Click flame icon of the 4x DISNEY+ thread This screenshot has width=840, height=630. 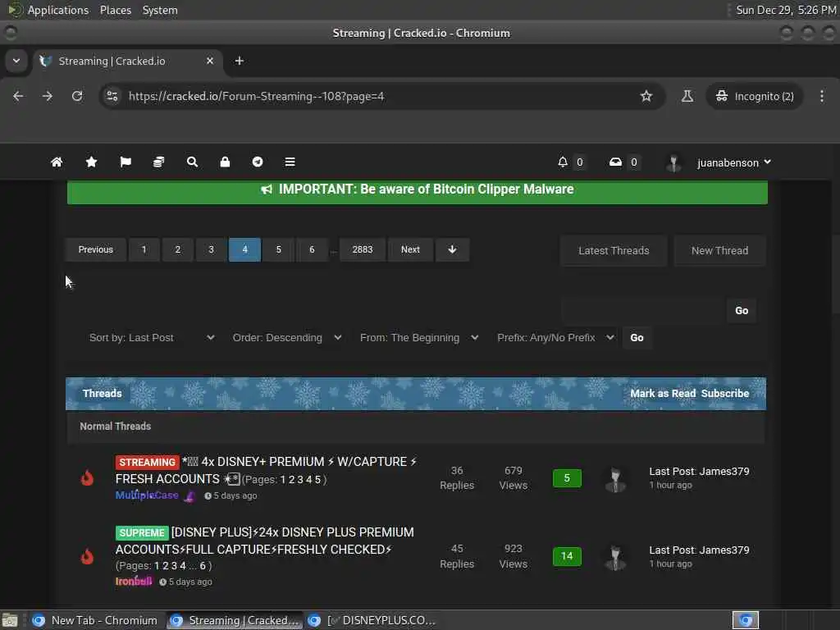tap(87, 477)
